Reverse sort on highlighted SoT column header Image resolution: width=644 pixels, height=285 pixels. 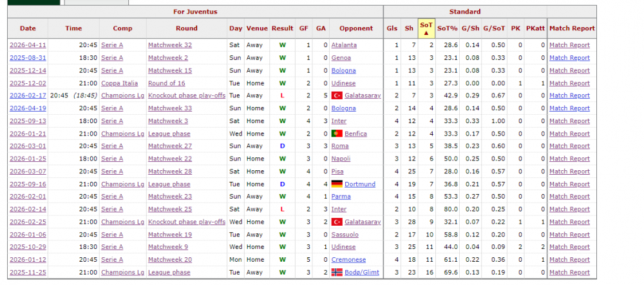click(426, 28)
